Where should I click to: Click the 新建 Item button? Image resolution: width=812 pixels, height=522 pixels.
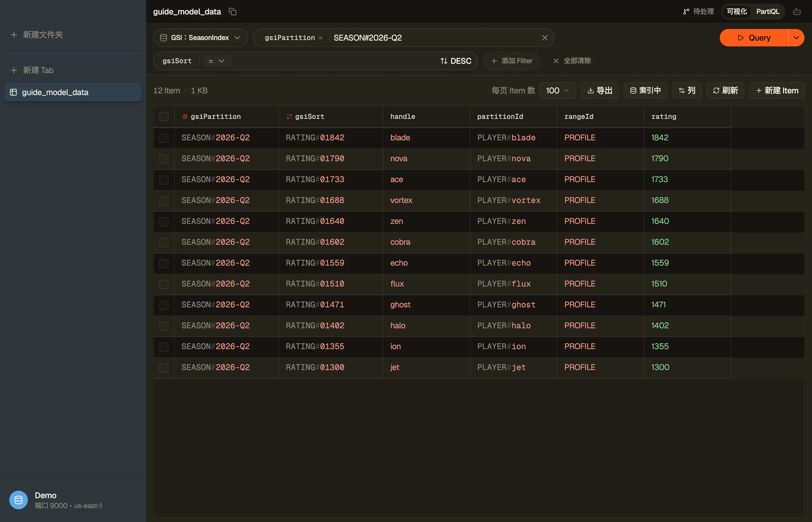point(777,90)
